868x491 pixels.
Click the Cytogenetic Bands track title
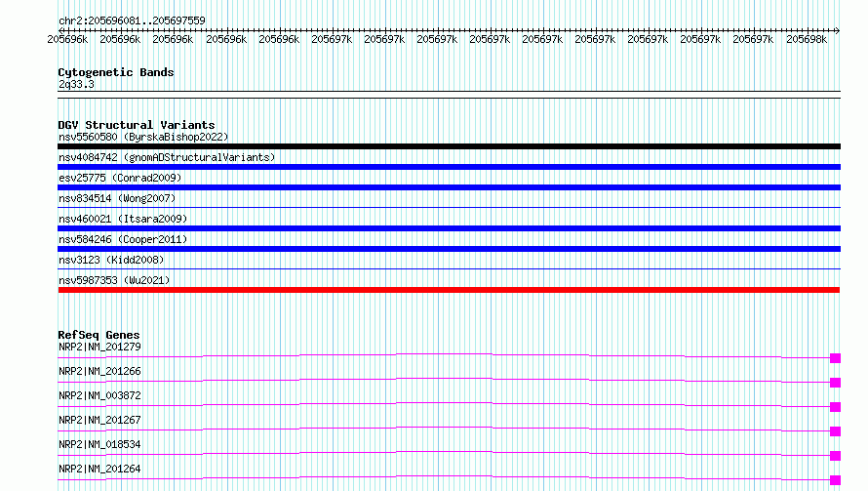coord(116,72)
